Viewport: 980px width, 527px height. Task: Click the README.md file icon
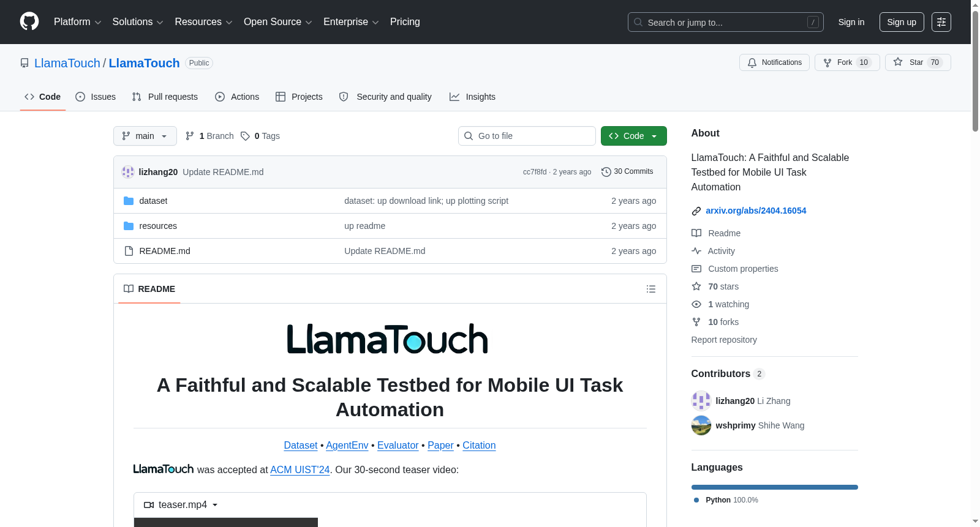point(129,251)
